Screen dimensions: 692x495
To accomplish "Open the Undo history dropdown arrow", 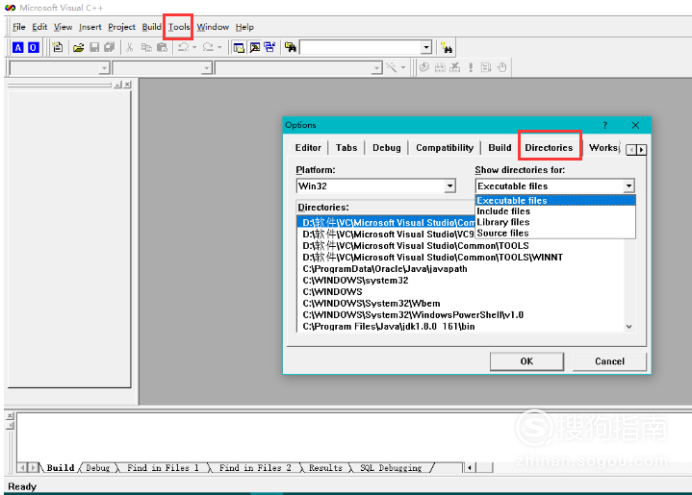I will [x=194, y=47].
